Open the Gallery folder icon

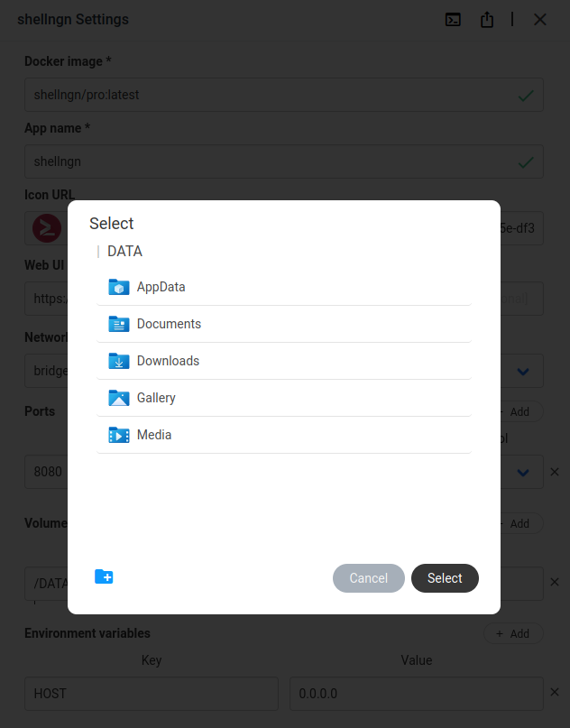coord(119,397)
